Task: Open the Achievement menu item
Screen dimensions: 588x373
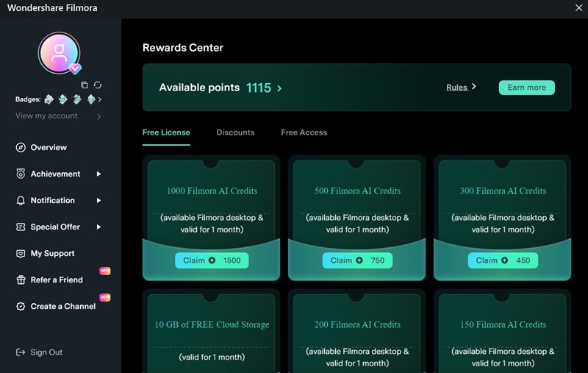Action: coord(56,174)
